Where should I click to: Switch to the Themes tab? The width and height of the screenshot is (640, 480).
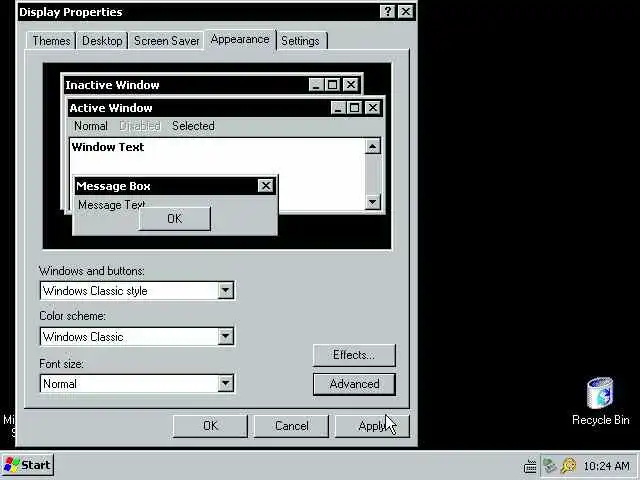click(51, 41)
